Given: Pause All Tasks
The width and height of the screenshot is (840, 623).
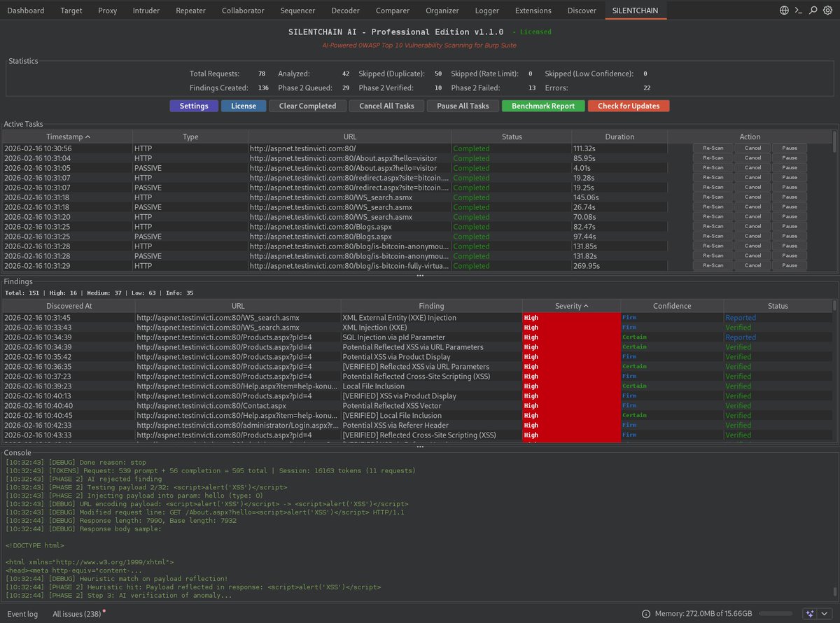Looking at the screenshot, I should tap(463, 106).
